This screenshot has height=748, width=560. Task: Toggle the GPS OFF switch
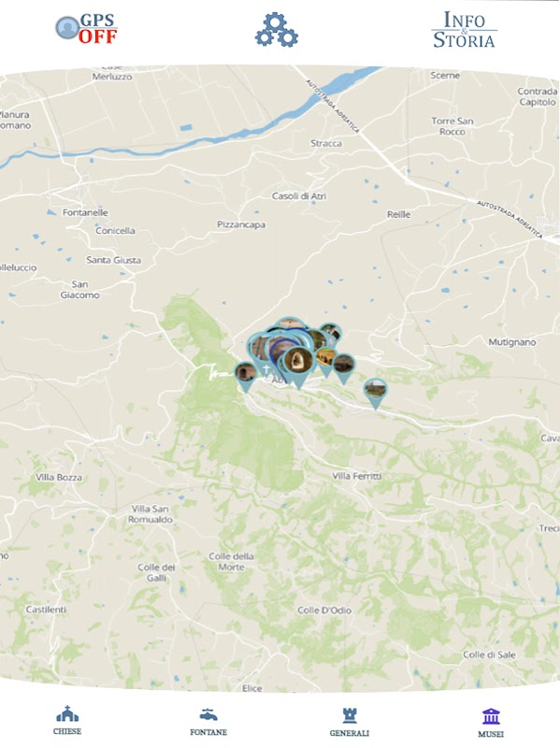[86, 29]
